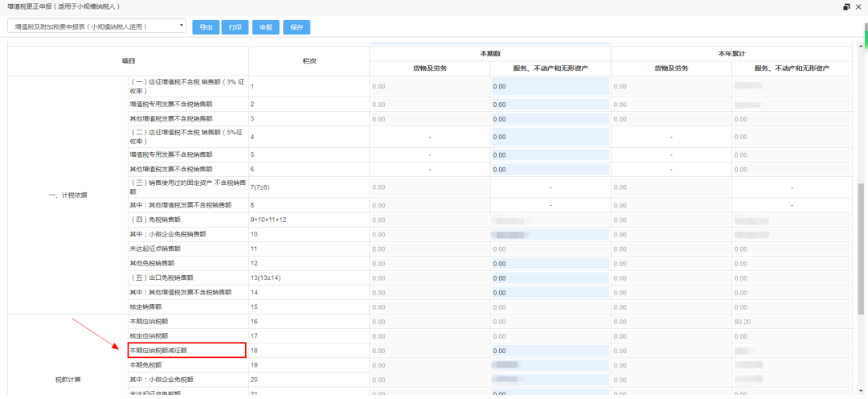Screen dimensions: 868x399
Task: Restore the dialog with the top-right window icon
Action: click(846, 6)
